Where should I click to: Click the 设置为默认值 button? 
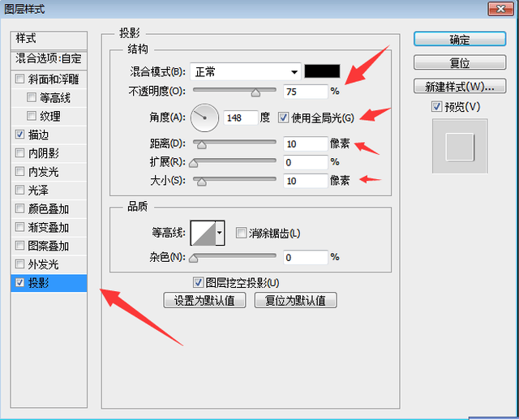pos(204,300)
